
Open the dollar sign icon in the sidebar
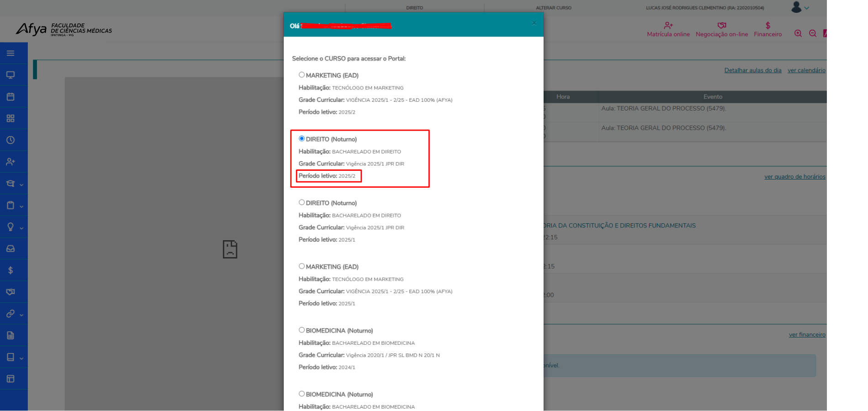click(11, 270)
